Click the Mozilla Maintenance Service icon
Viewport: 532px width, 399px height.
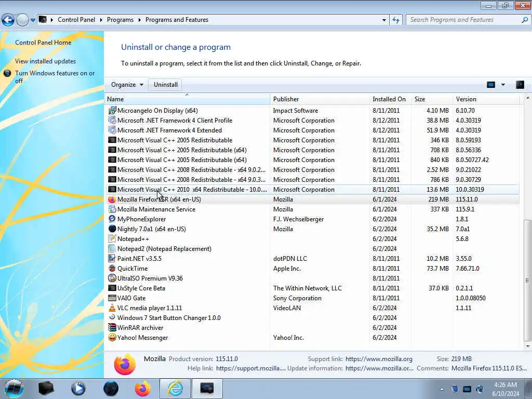click(112, 209)
